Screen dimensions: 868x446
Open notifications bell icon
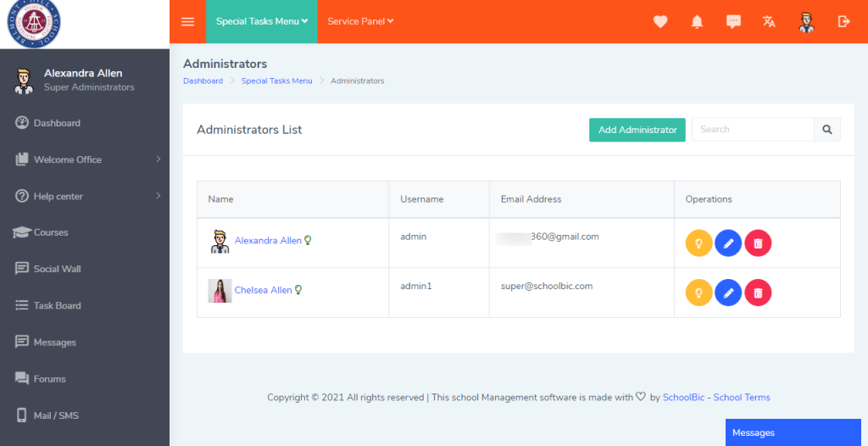[x=697, y=21]
